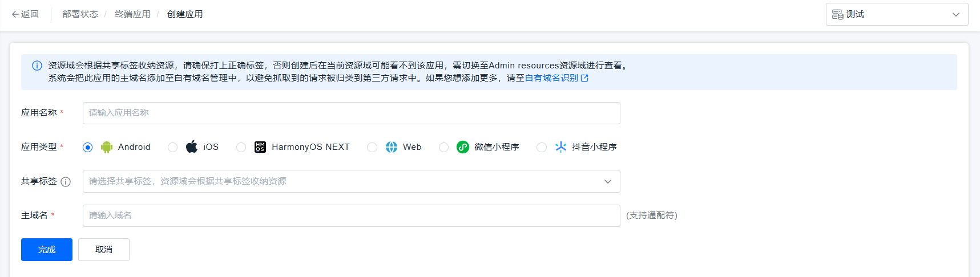Click the HarmonyOS NEXT logo icon

(260, 147)
